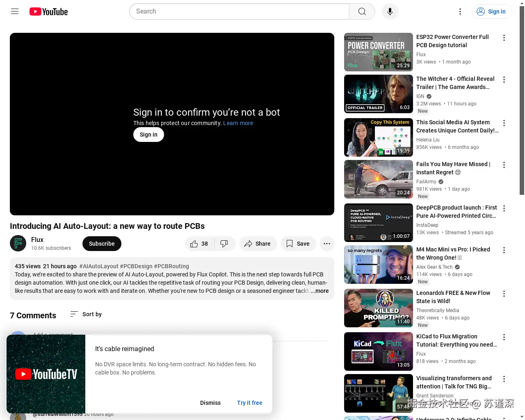Sign in from the header button
The height and width of the screenshot is (420, 525).
491,11
